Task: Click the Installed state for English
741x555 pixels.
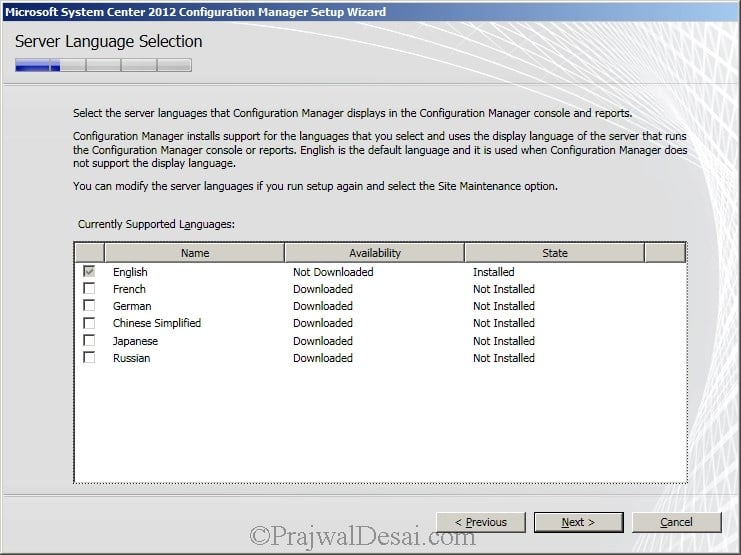Action: tap(493, 272)
